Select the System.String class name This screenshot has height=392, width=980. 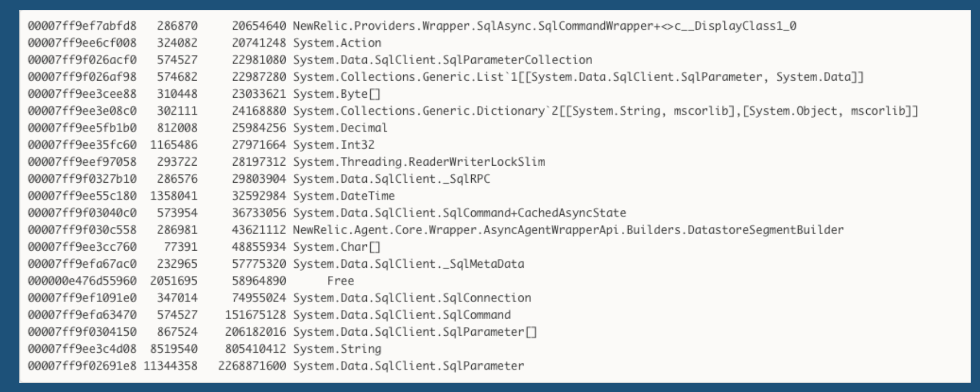[337, 349]
